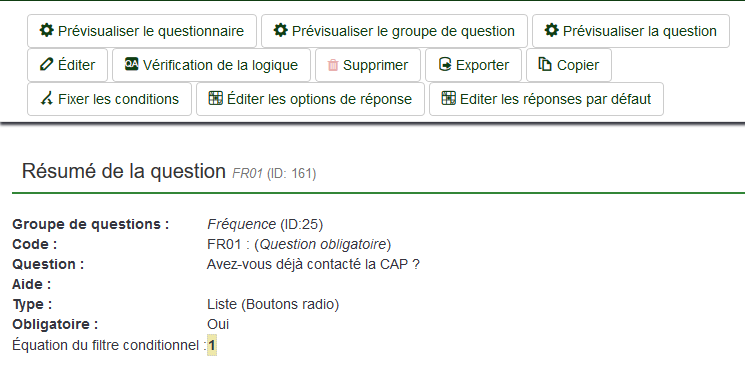Click gear icon on Prévisualiser le questionnaire
Screen dimensions: 745x371
[x=46, y=30]
